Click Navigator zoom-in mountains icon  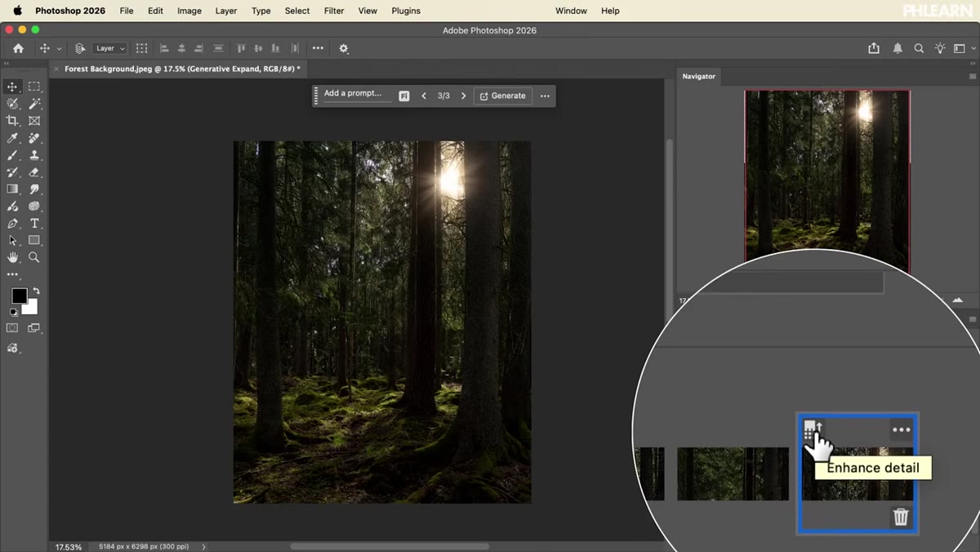point(959,300)
